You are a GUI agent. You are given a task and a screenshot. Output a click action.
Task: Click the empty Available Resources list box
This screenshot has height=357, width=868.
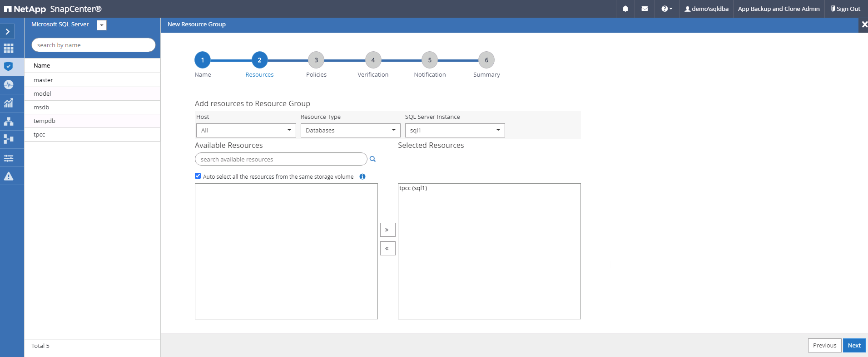286,251
